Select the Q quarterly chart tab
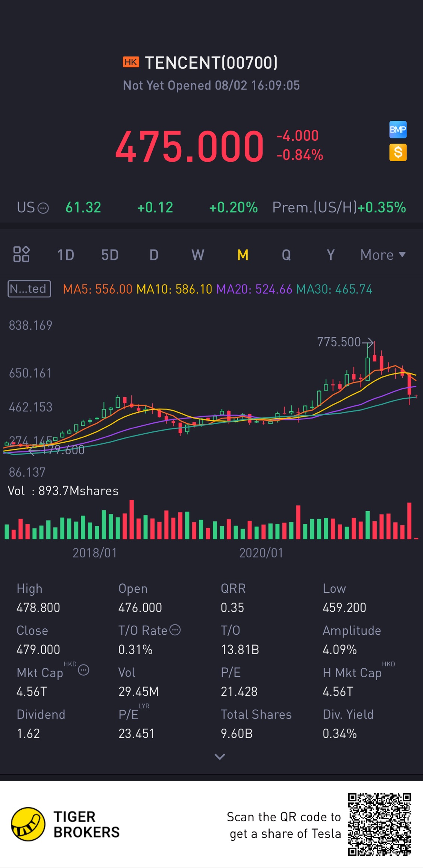 point(287,255)
